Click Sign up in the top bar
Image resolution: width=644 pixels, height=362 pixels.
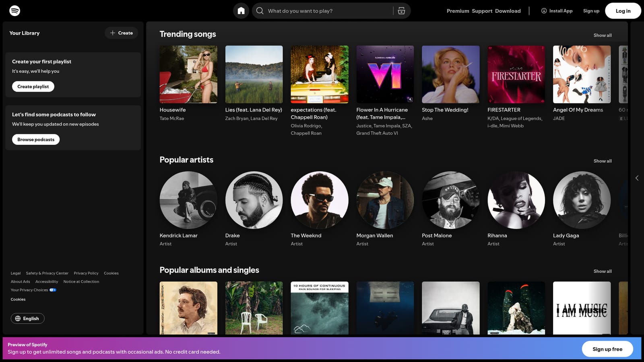(x=591, y=11)
